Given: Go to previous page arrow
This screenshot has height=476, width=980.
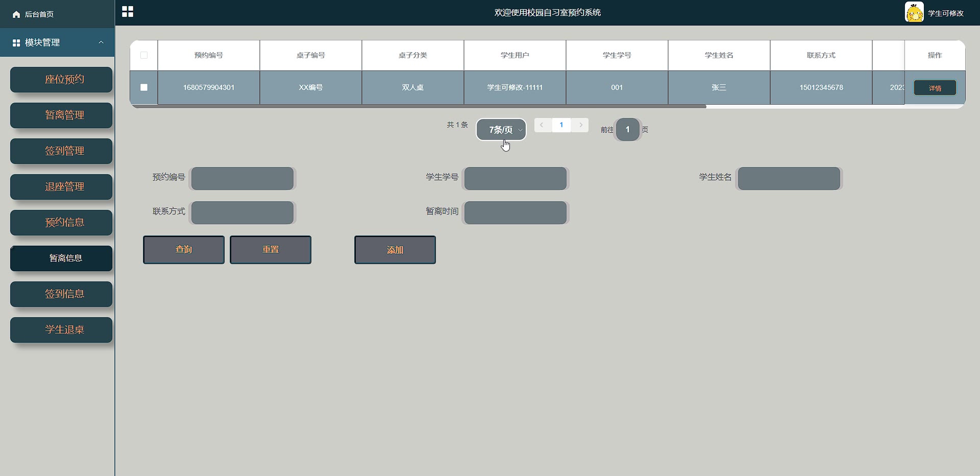Looking at the screenshot, I should click(542, 125).
